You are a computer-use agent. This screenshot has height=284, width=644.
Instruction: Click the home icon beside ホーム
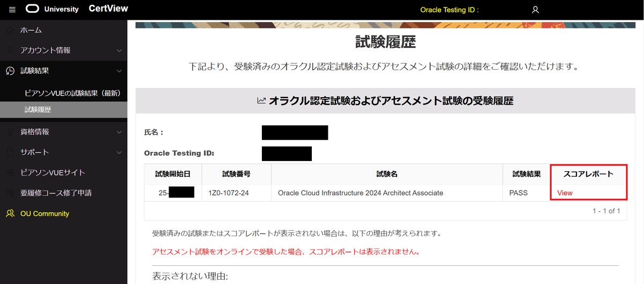point(10,30)
